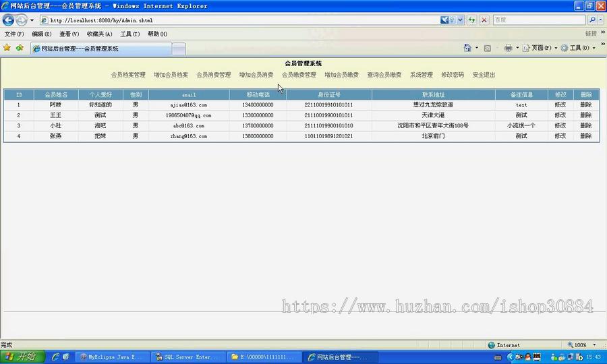Image resolution: width=607 pixels, height=364 pixels.
Task: Select the 网站后台管理 browser tab
Action: coord(100,49)
